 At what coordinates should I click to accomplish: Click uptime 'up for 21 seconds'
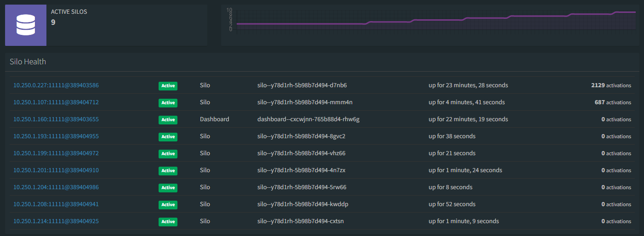point(452,153)
